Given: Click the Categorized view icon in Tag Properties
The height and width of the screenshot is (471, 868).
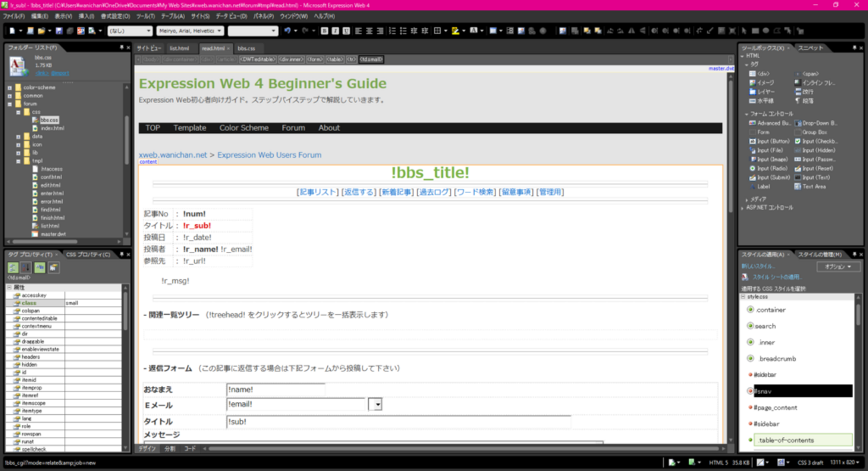Looking at the screenshot, I should coord(13,268).
